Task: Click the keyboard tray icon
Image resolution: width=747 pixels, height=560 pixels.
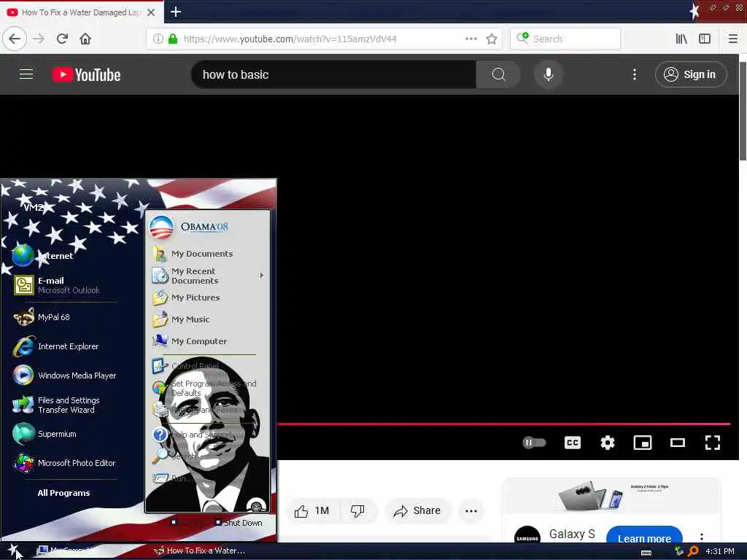Action: pos(646,552)
